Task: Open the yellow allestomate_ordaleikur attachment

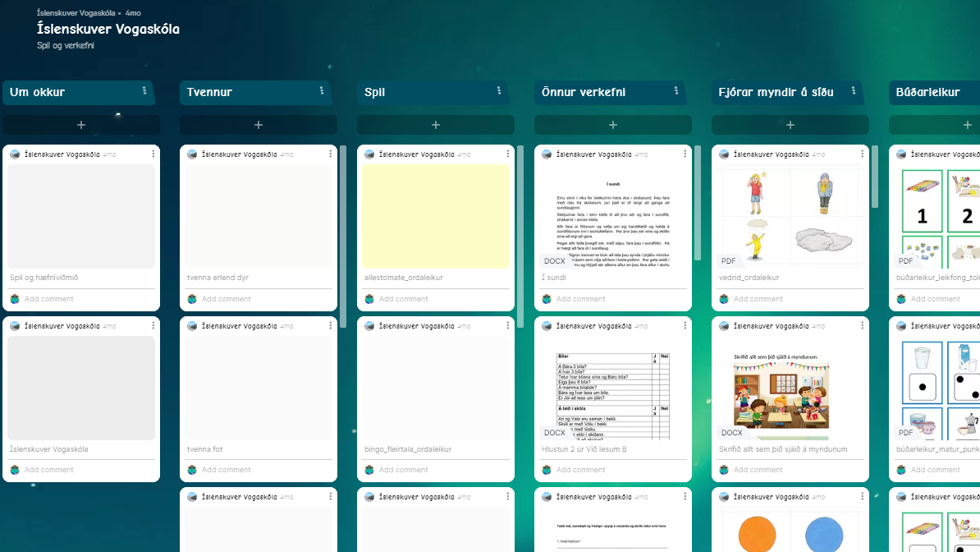Action: click(x=436, y=217)
